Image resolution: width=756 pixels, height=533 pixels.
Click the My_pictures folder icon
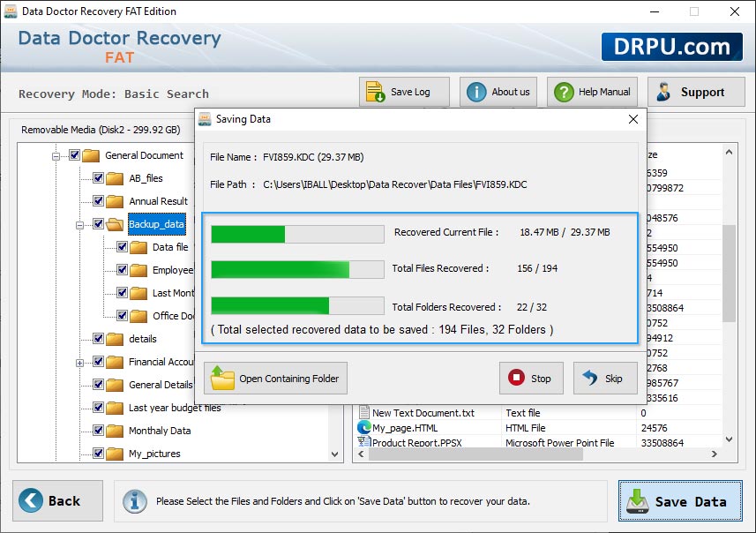(x=115, y=454)
